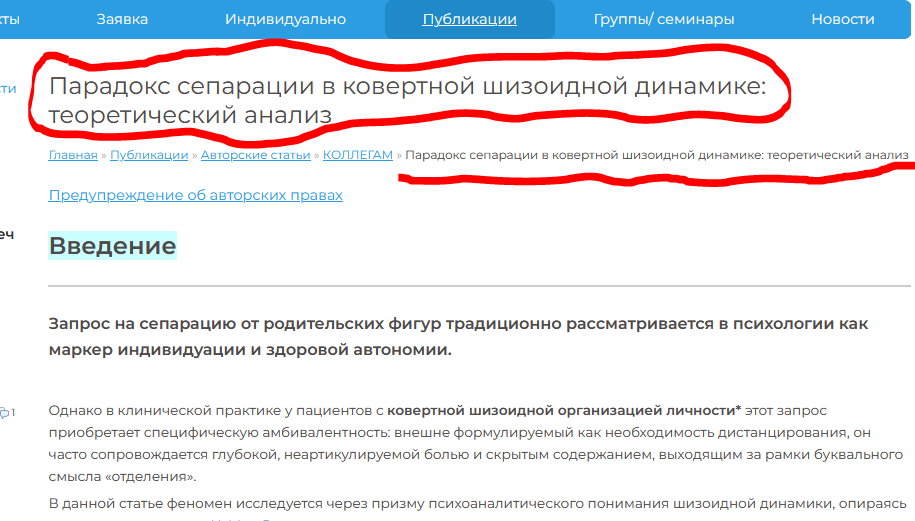
Task: Open the Авторские статьи breadcrumb link
Action: click(255, 155)
